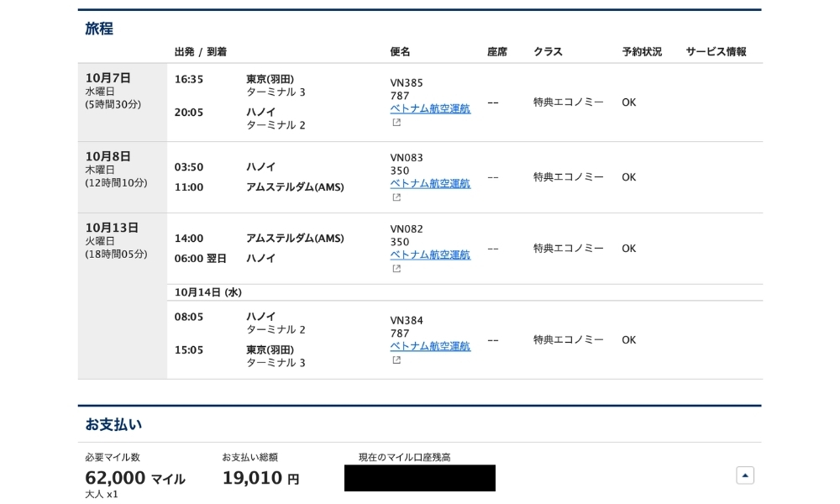Select the 出発 / 到着 column header
The height and width of the screenshot is (504, 840).
click(x=200, y=51)
